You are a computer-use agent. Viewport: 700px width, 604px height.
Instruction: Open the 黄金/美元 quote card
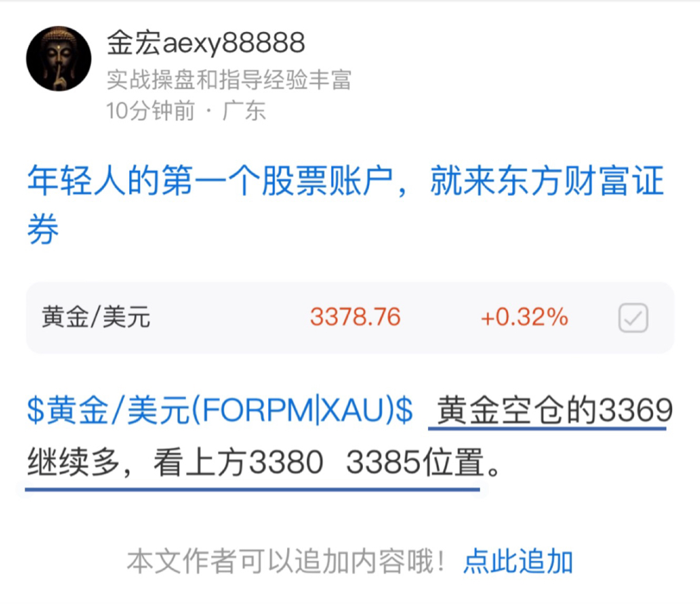[350, 318]
